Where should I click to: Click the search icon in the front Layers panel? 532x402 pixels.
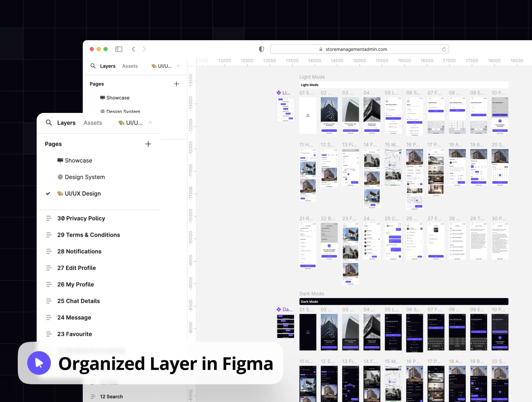tap(49, 122)
